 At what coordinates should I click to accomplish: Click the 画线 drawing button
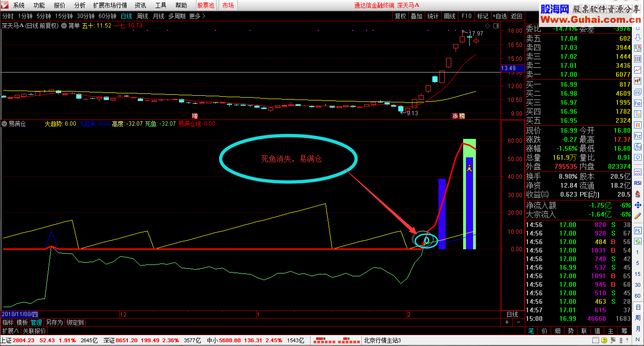449,16
